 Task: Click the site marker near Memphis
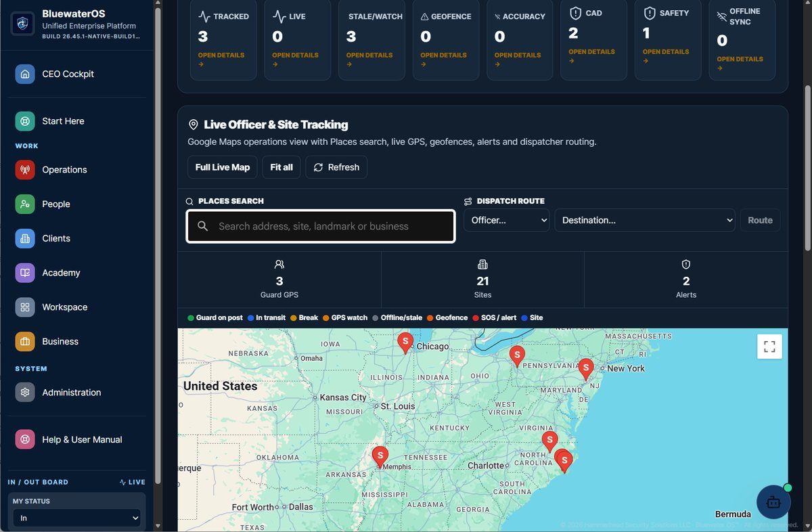point(380,457)
